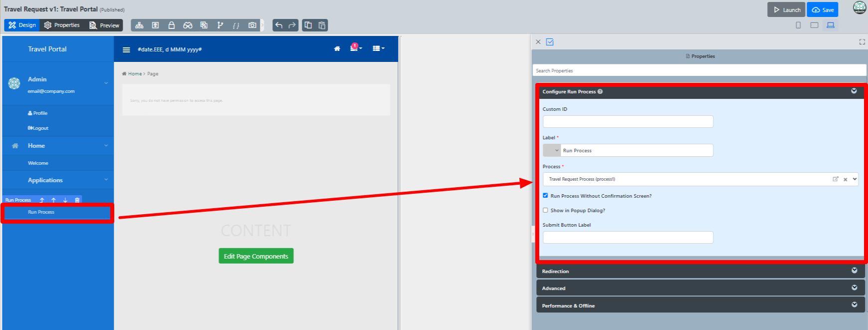Collapse the Applications category chevron
Viewport: 868px width, 330px height.
tap(106, 180)
